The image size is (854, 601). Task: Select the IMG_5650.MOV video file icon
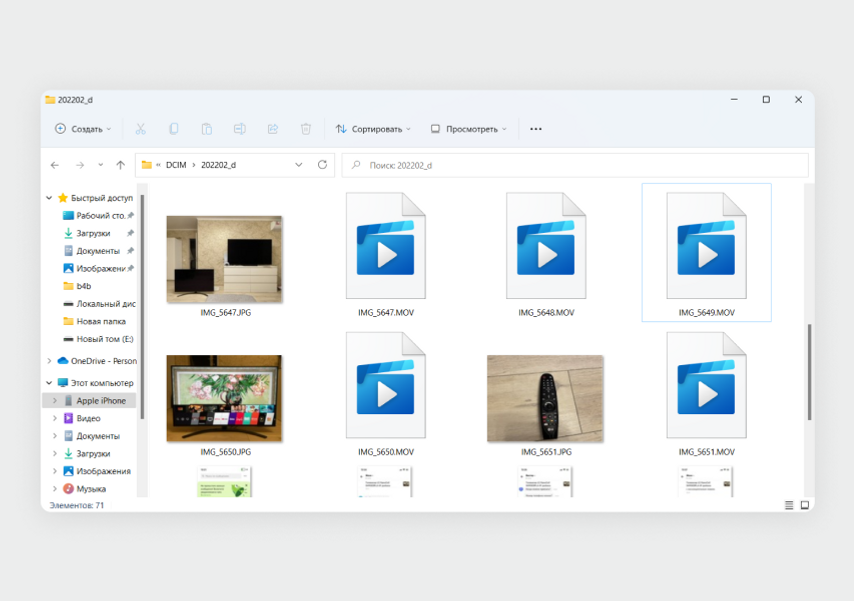pyautogui.click(x=386, y=385)
